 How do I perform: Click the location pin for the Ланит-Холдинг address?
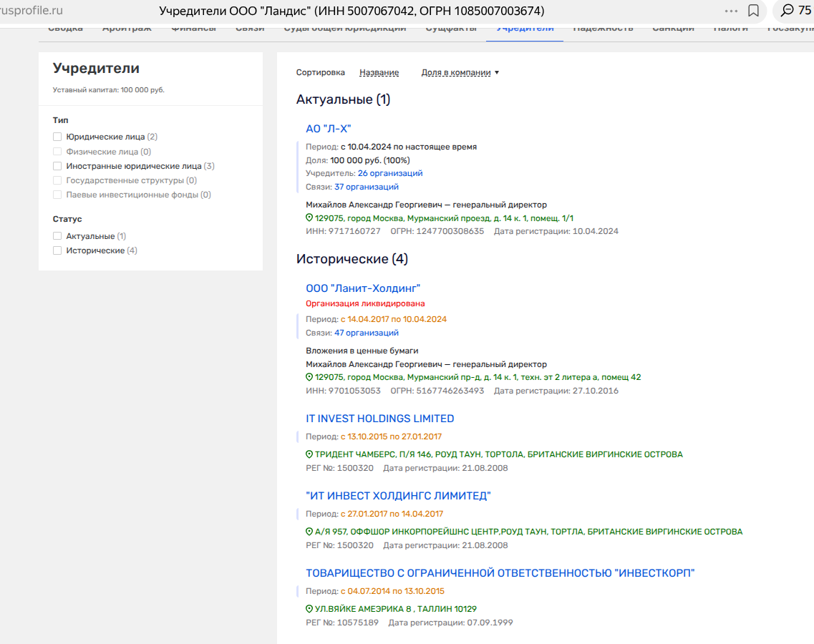pos(310,377)
